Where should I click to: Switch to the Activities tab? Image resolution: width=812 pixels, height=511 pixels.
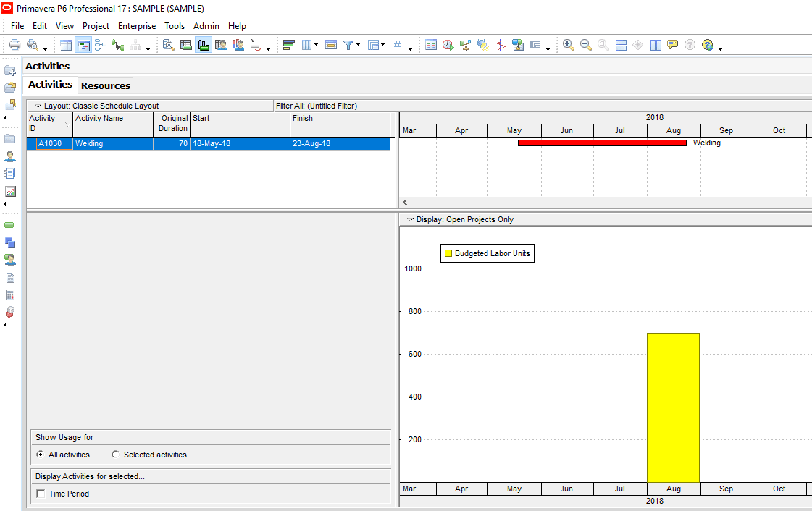(50, 84)
